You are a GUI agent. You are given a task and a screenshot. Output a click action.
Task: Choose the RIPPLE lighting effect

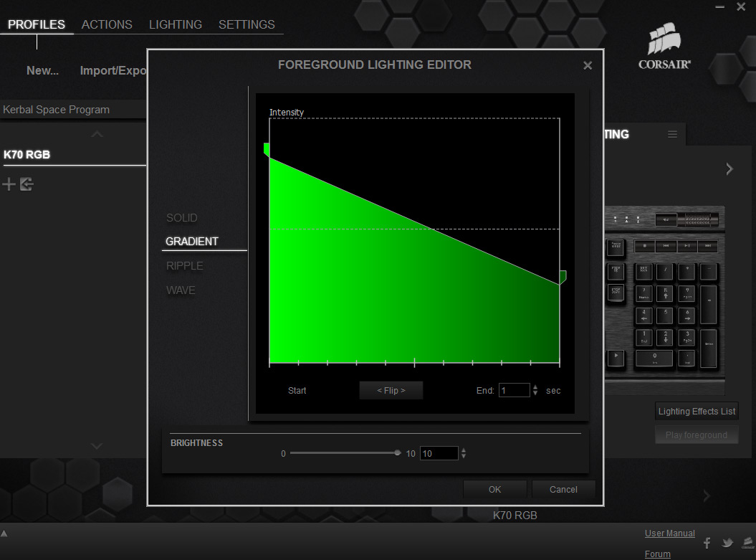(185, 266)
